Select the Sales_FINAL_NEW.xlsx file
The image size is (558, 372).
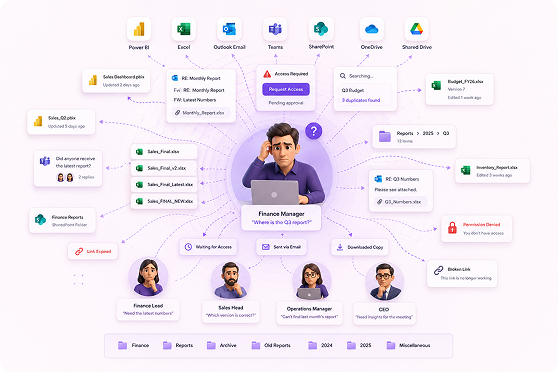164,201
